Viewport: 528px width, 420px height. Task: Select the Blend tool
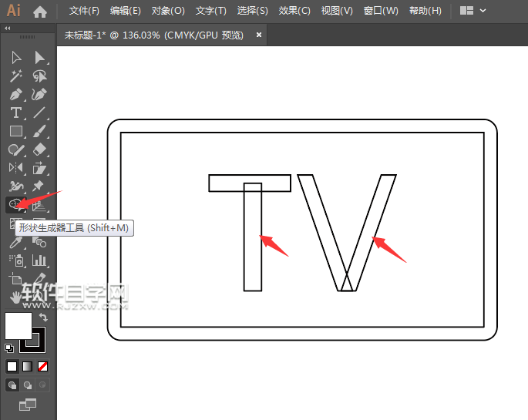tap(39, 242)
